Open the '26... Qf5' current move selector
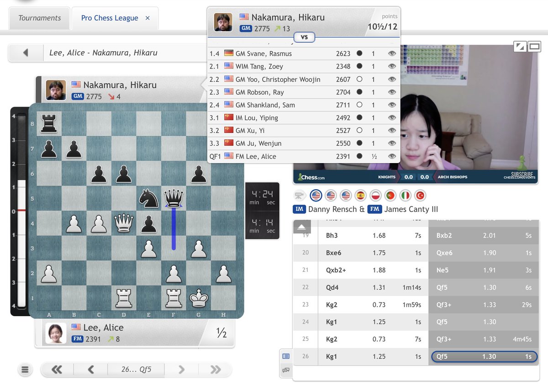 [136, 370]
